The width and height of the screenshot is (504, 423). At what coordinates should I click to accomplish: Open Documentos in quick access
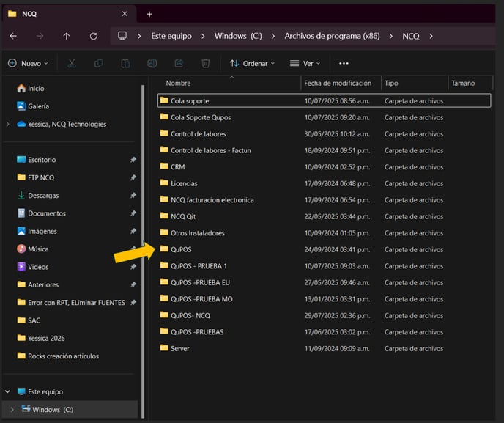click(x=41, y=213)
